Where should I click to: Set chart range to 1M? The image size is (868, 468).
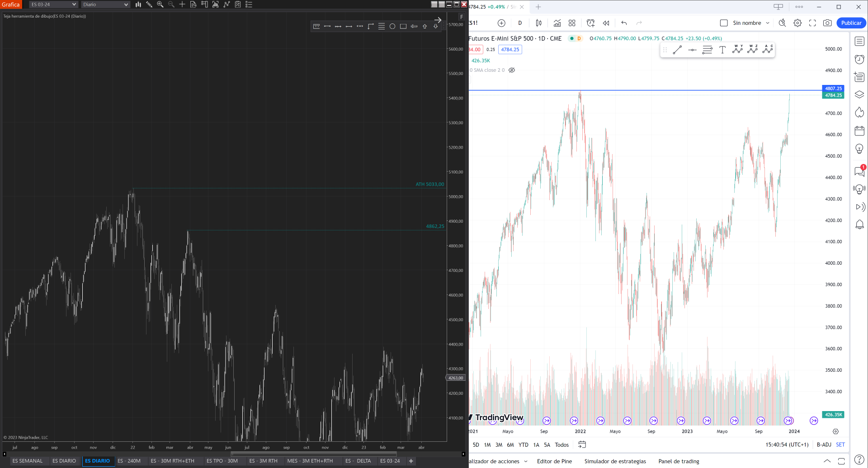[487, 445]
